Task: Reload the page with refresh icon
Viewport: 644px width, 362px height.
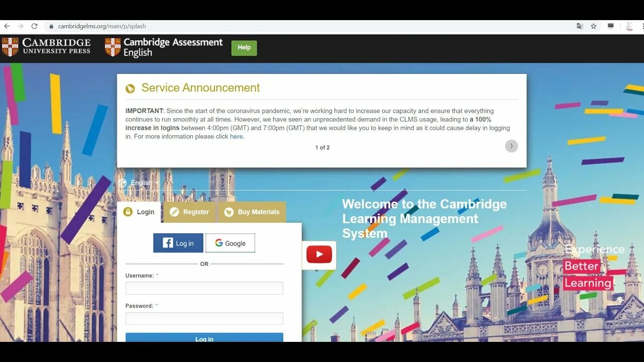Action: point(34,26)
